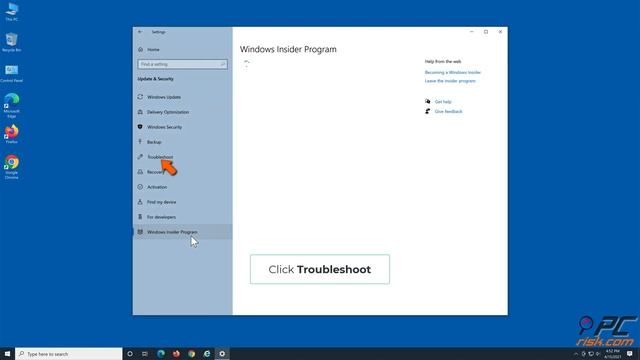Open Becoming a Windows Insider link
Image resolution: width=640 pixels, height=360 pixels.
[x=453, y=72]
